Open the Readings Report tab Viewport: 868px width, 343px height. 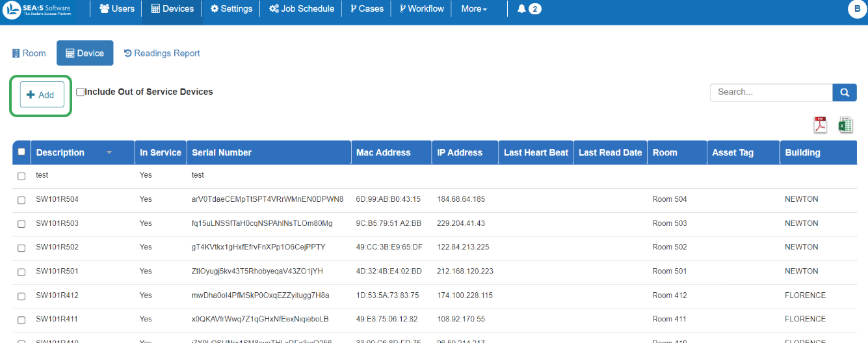point(162,53)
